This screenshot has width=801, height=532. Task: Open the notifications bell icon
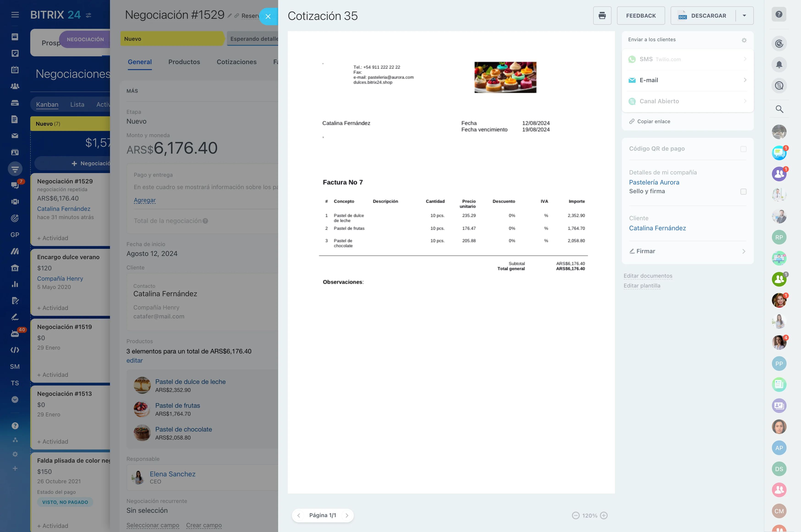pyautogui.click(x=779, y=65)
